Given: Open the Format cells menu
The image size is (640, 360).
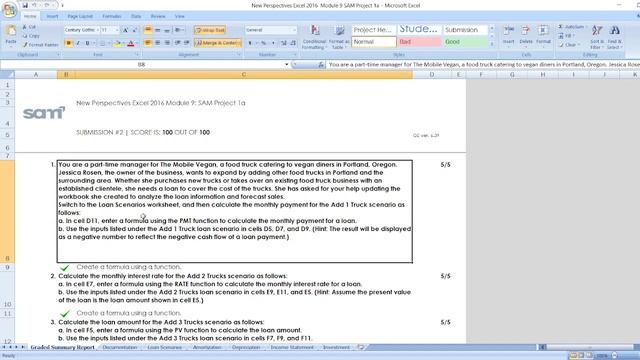Looking at the screenshot, I should (x=543, y=35).
